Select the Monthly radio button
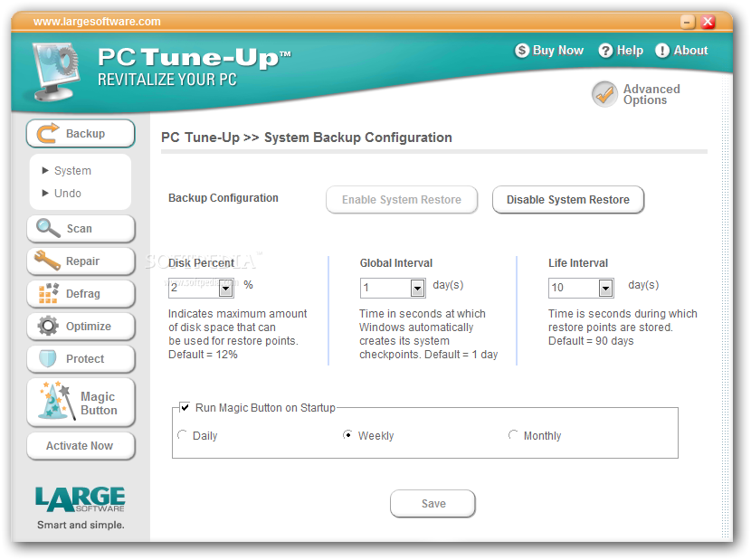This screenshot has height=560, width=751. (x=513, y=435)
